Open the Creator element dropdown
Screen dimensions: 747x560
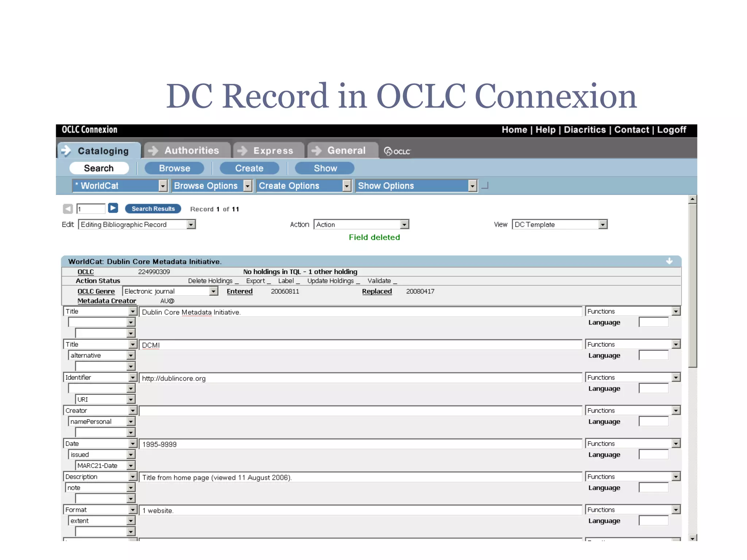100,411
